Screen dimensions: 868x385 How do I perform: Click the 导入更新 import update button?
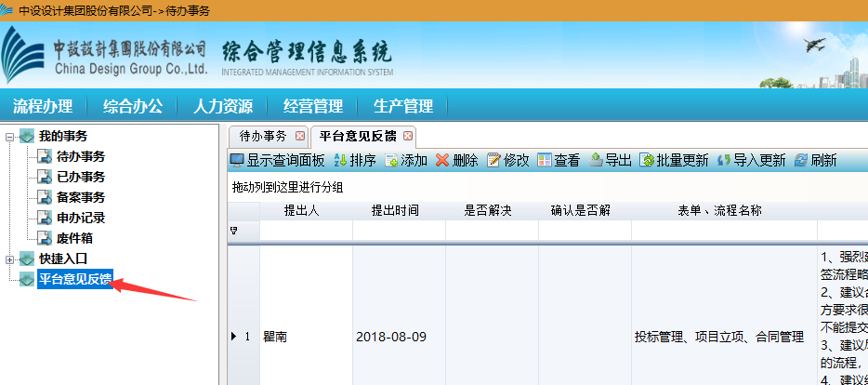750,161
